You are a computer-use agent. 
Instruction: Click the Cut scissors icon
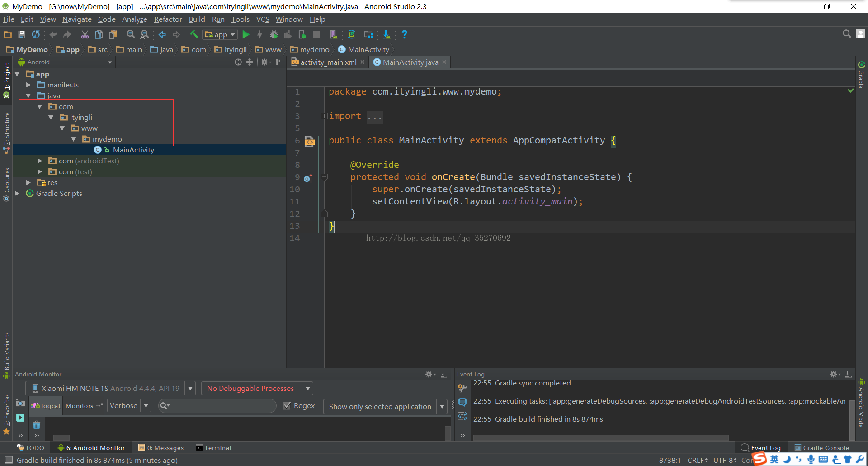[x=85, y=34]
